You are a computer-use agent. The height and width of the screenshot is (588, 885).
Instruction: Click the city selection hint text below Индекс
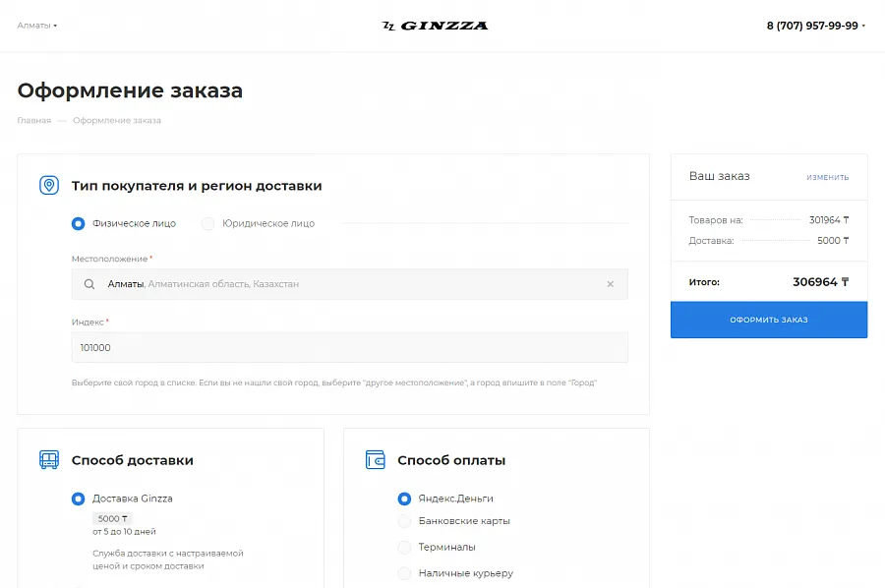(x=334, y=382)
